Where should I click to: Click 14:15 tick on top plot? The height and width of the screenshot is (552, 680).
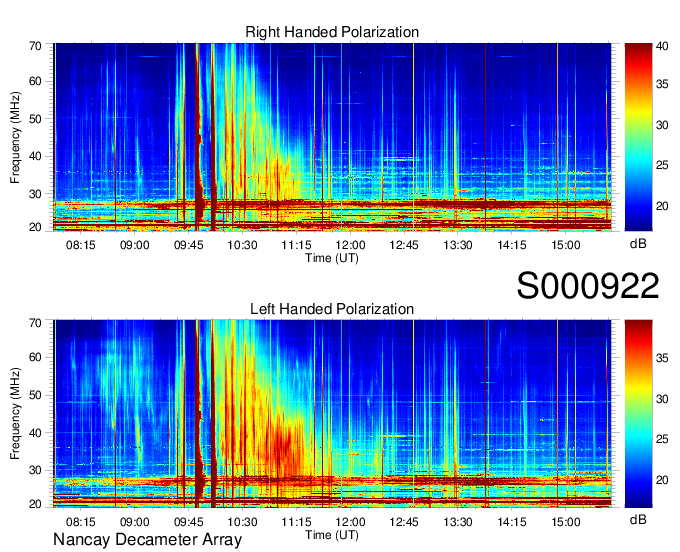point(512,245)
